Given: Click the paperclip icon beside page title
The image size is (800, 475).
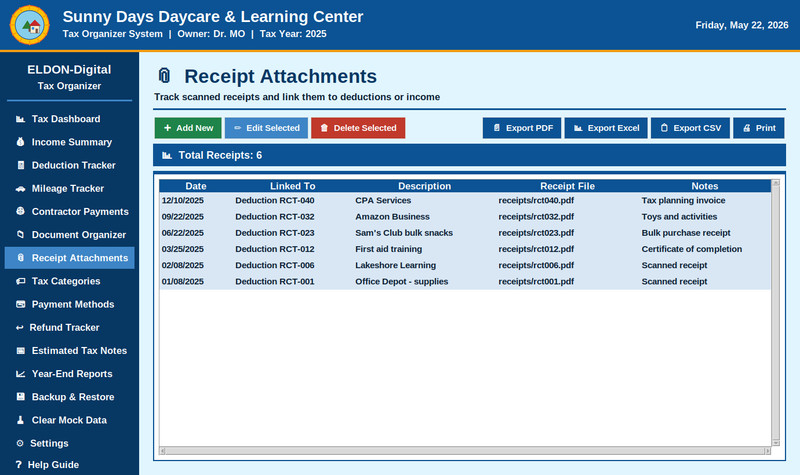Looking at the screenshot, I should tap(164, 76).
